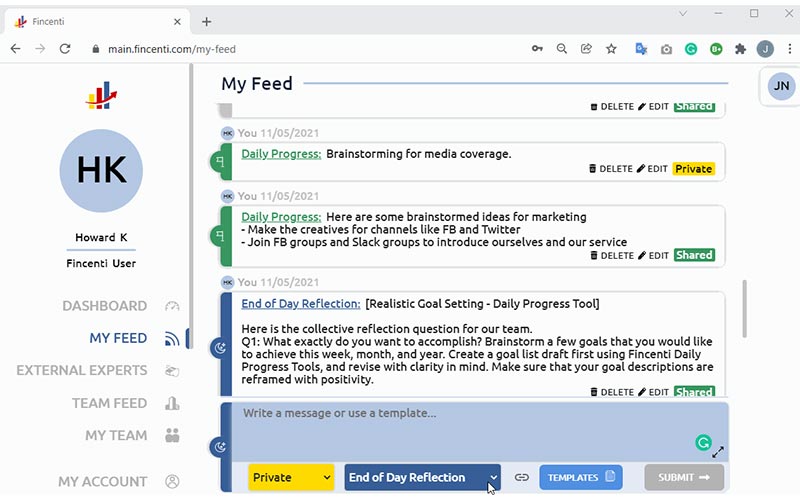Switch to the Fincenti browser tab
Image resolution: width=800 pixels, height=500 pixels.
pyautogui.click(x=97, y=22)
